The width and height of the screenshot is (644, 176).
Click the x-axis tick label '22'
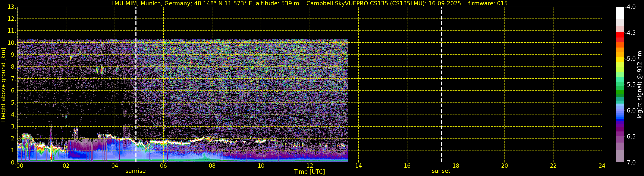pos(553,166)
